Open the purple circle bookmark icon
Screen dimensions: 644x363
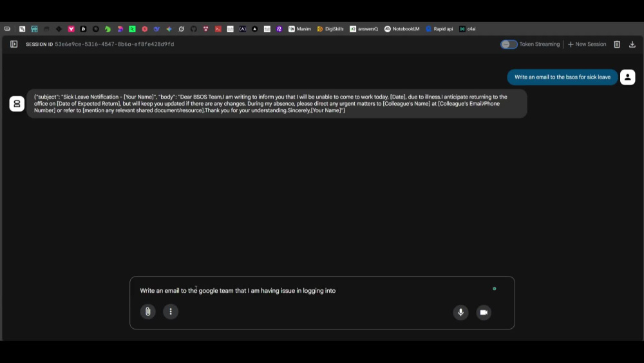[x=279, y=29]
